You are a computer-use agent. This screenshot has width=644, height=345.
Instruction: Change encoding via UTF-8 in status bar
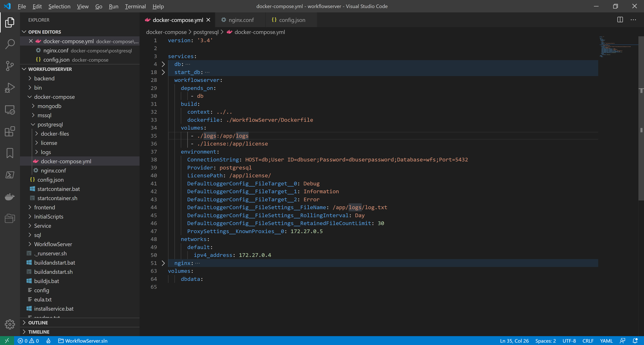(x=569, y=341)
